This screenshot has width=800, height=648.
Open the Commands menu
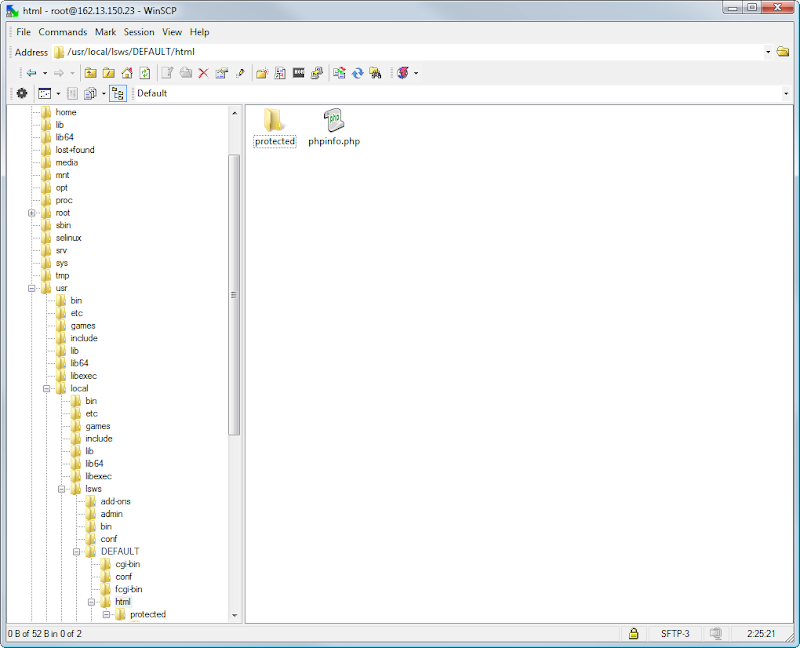(63, 32)
